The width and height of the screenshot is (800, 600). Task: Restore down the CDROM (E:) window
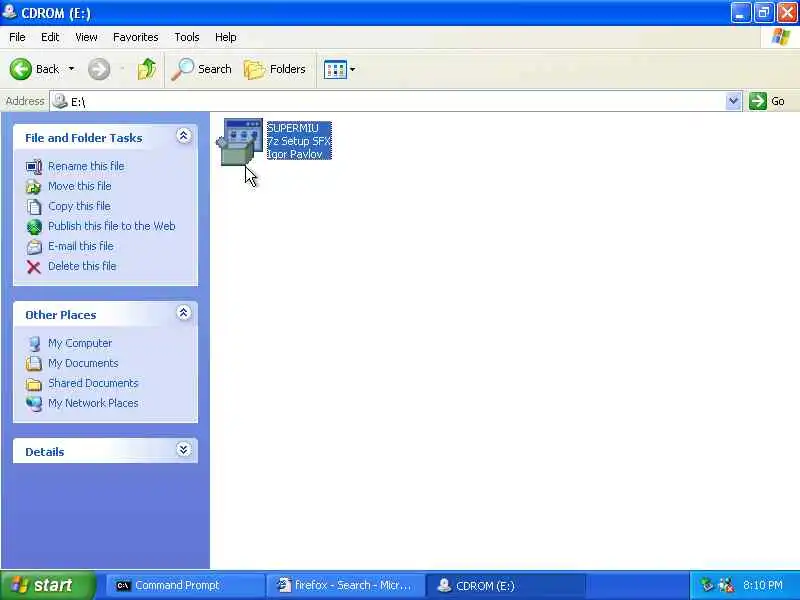coord(764,12)
